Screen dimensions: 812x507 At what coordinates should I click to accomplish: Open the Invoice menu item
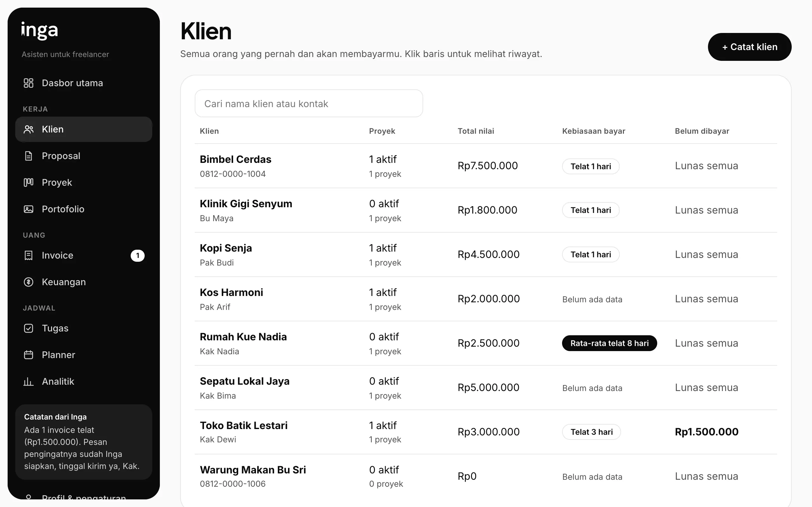[83, 255]
